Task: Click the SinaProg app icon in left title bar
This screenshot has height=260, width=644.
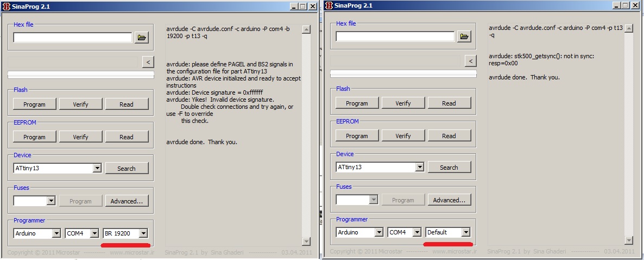Action: pyautogui.click(x=7, y=5)
